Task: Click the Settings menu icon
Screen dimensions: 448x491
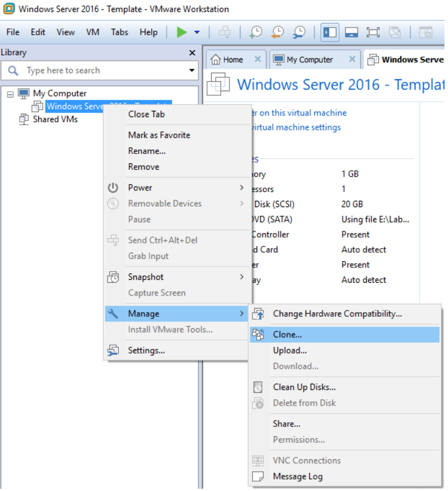Action: [x=113, y=350]
